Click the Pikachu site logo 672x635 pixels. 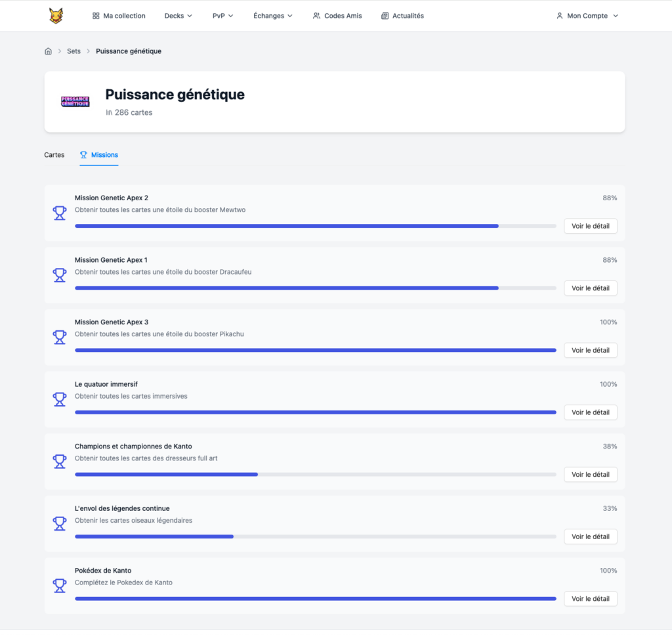[x=56, y=16]
